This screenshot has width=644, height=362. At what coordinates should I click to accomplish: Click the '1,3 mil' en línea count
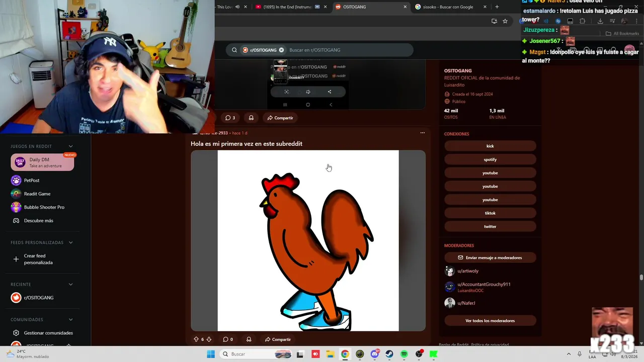click(497, 111)
